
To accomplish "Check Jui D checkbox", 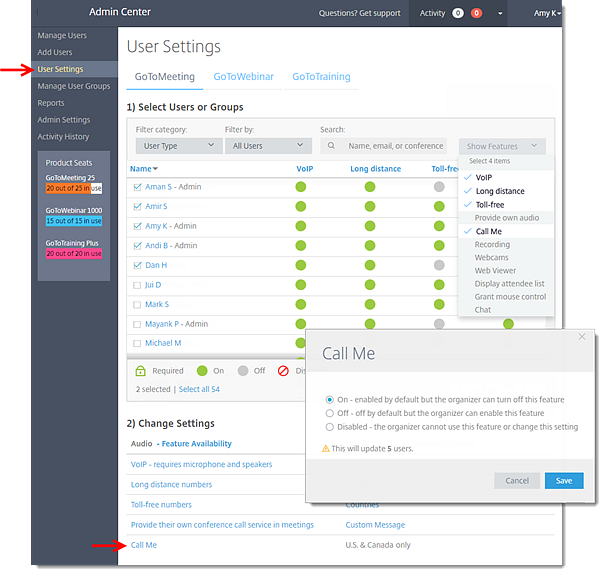I will [137, 285].
